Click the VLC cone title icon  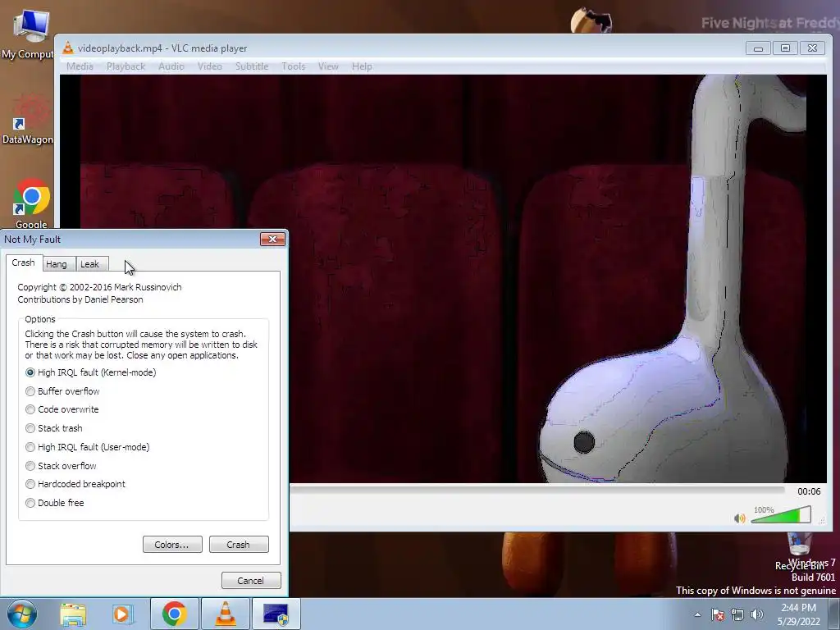pos(68,48)
